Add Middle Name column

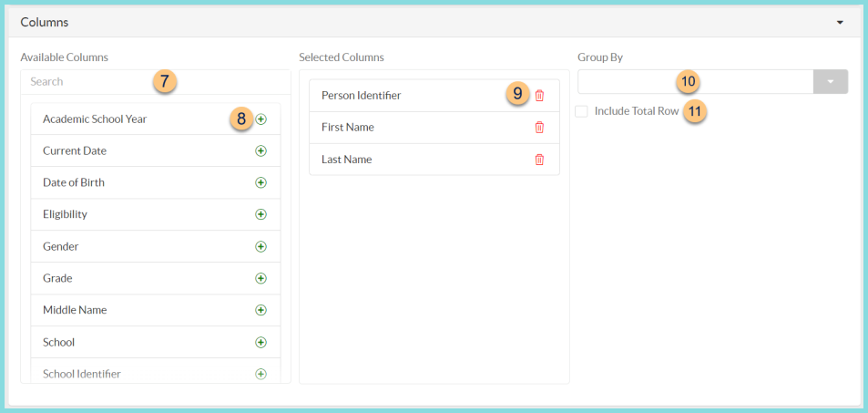click(x=260, y=310)
